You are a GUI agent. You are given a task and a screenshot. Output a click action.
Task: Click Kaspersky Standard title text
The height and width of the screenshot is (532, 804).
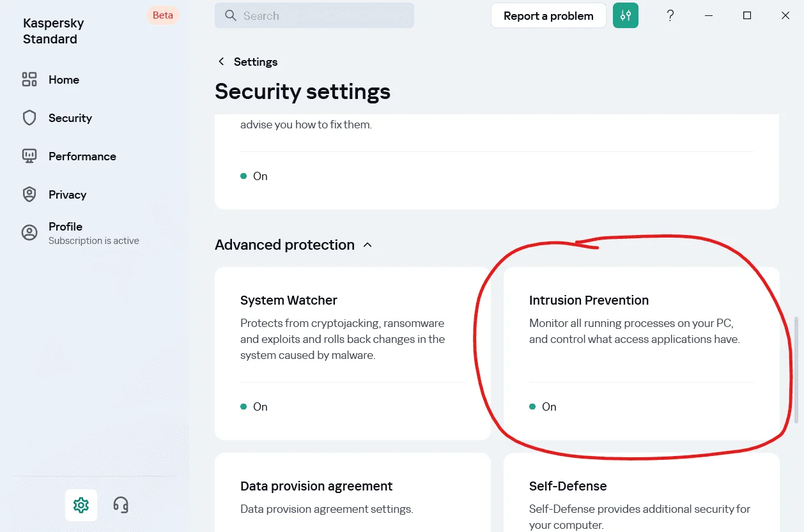click(54, 31)
